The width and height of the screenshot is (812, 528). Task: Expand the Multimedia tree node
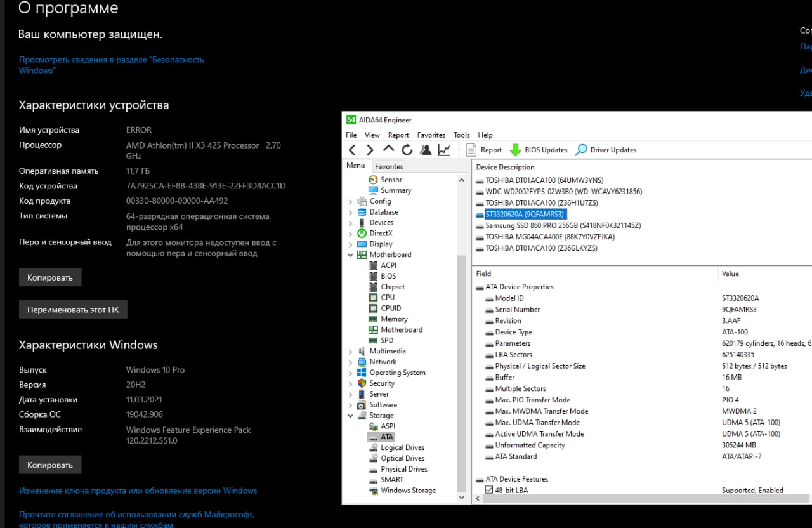pyautogui.click(x=350, y=351)
